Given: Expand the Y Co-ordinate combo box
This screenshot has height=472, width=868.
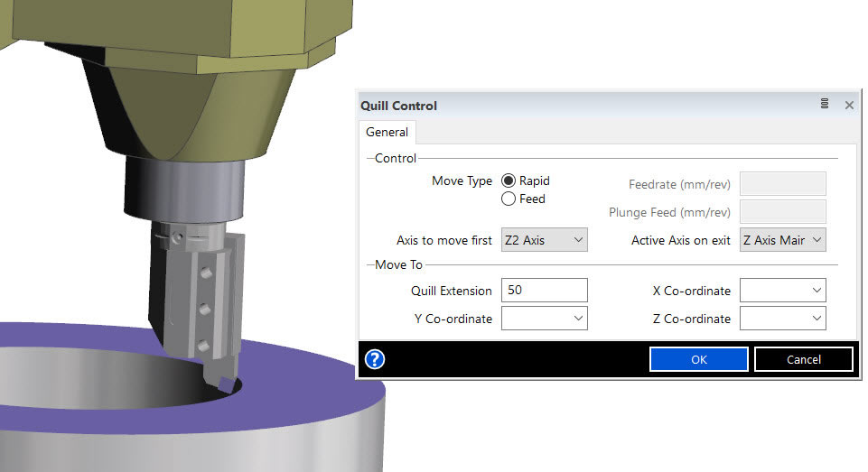Looking at the screenshot, I should coord(544,319).
